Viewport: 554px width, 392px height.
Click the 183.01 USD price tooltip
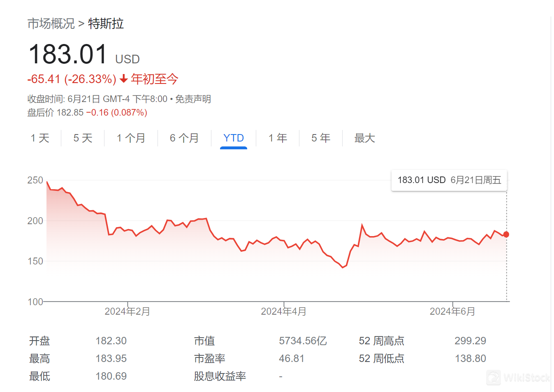click(449, 180)
